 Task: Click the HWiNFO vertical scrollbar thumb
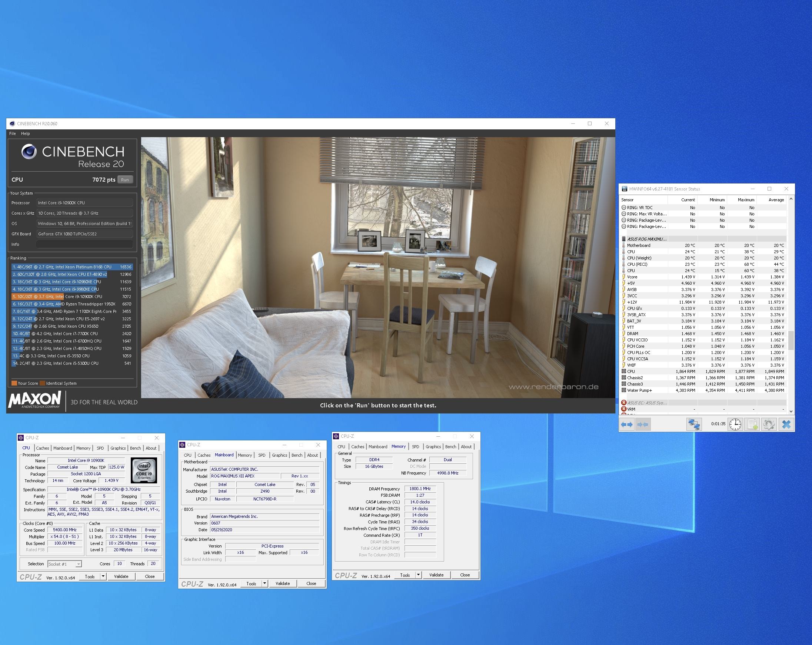[x=791, y=340]
